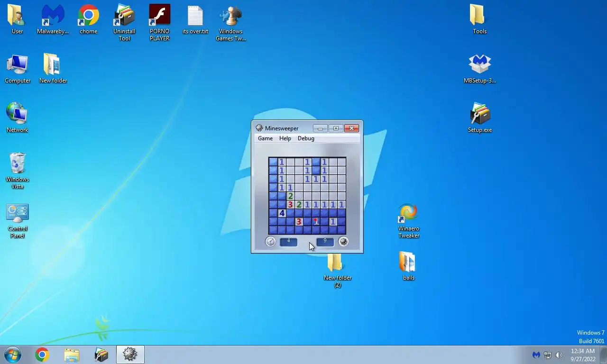Viewport: 607px width, 364px height.
Task: Open the Help menu in Minesweeper
Action: pos(285,138)
